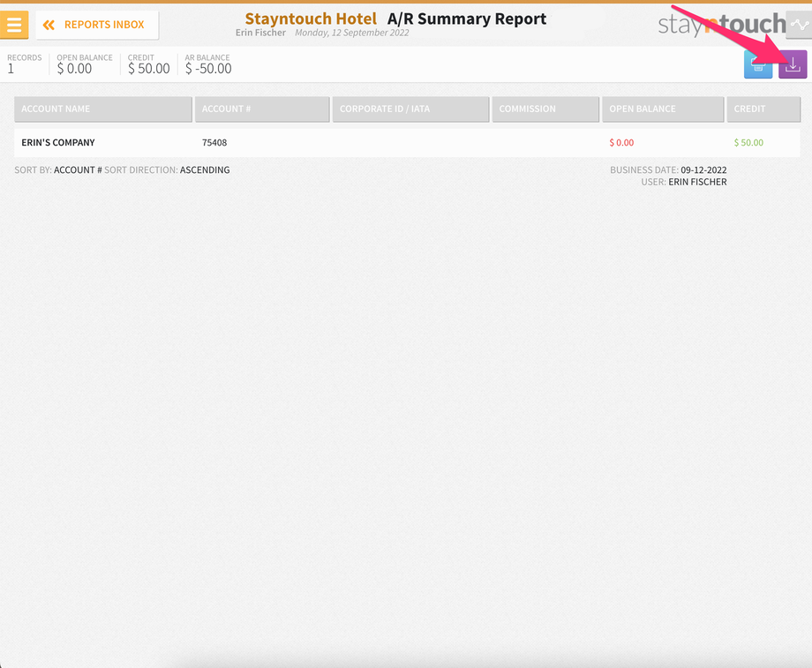The image size is (812, 668).
Task: Click the Corporate ID / IATA column header
Action: click(x=410, y=109)
